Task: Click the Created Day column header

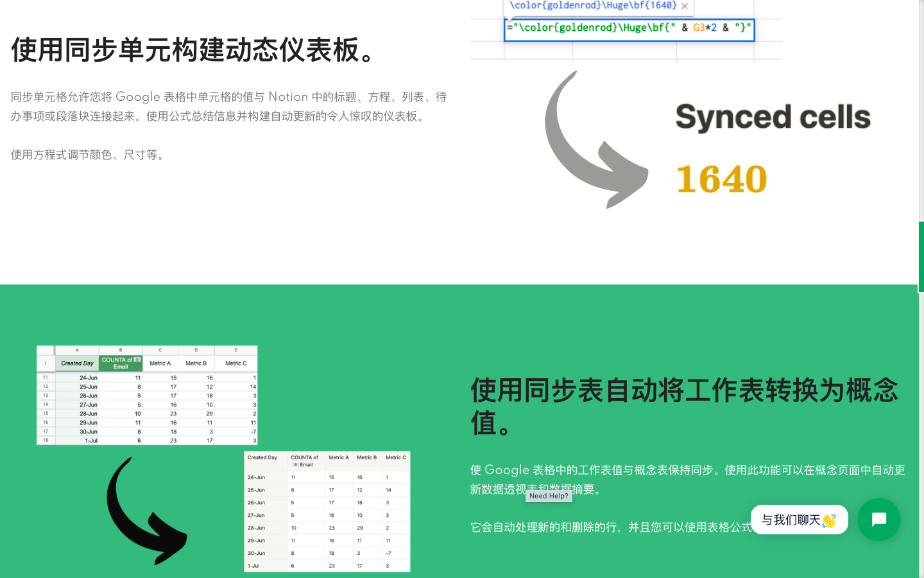Action: [x=77, y=363]
